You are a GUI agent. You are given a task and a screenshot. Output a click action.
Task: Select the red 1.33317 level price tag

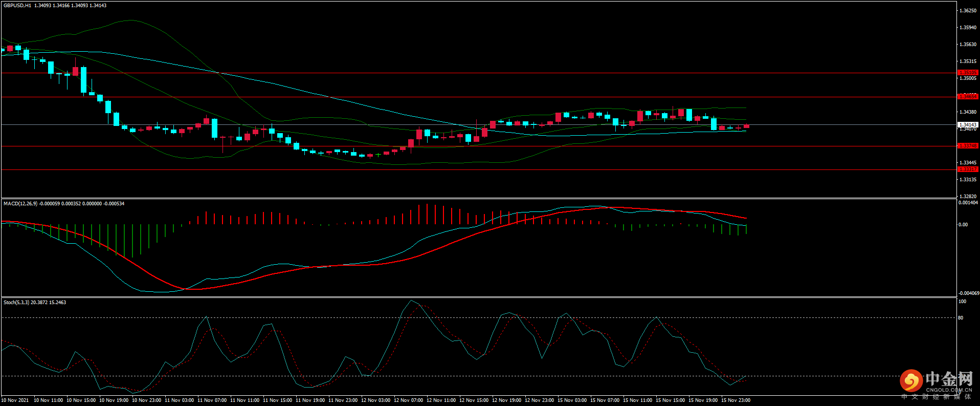click(x=968, y=169)
